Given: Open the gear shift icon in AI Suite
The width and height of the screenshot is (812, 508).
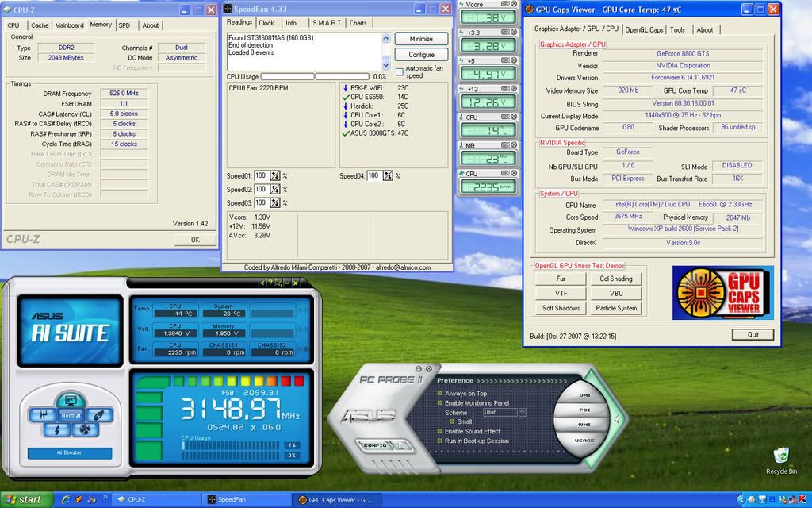Looking at the screenshot, I should pos(42,414).
